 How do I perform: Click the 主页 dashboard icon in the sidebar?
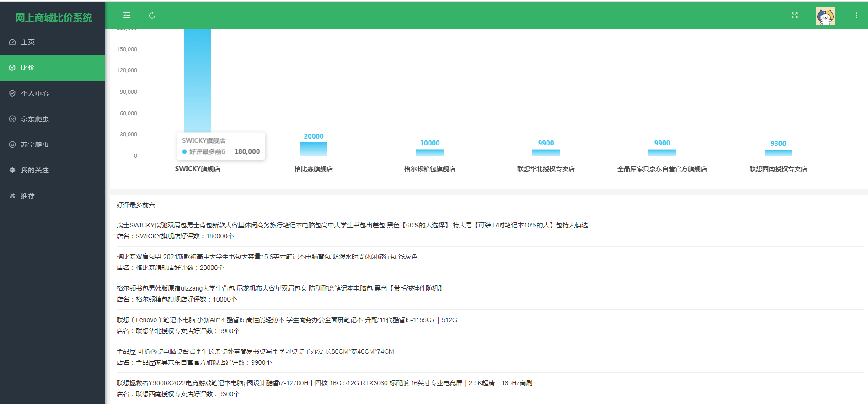click(12, 42)
